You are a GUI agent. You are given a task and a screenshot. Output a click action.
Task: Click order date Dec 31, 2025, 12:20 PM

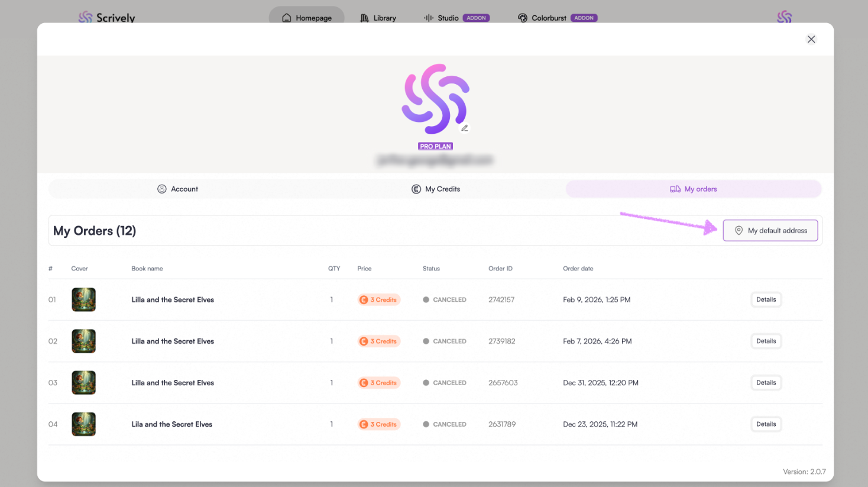601,382
